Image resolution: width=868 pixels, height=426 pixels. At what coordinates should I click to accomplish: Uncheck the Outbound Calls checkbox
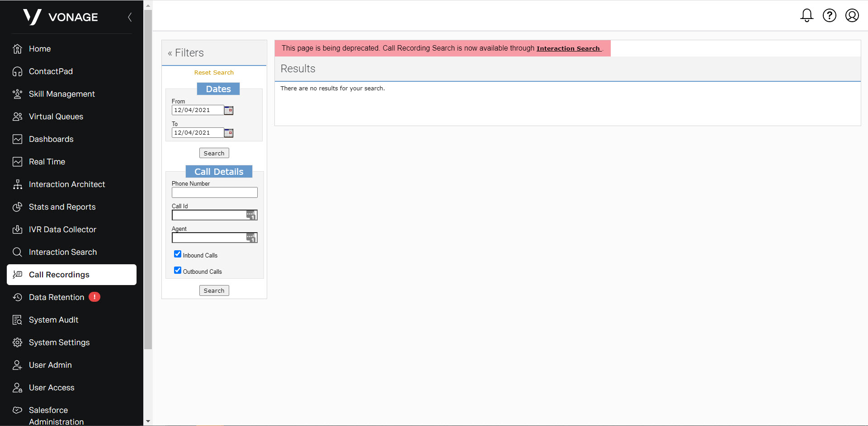(178, 270)
